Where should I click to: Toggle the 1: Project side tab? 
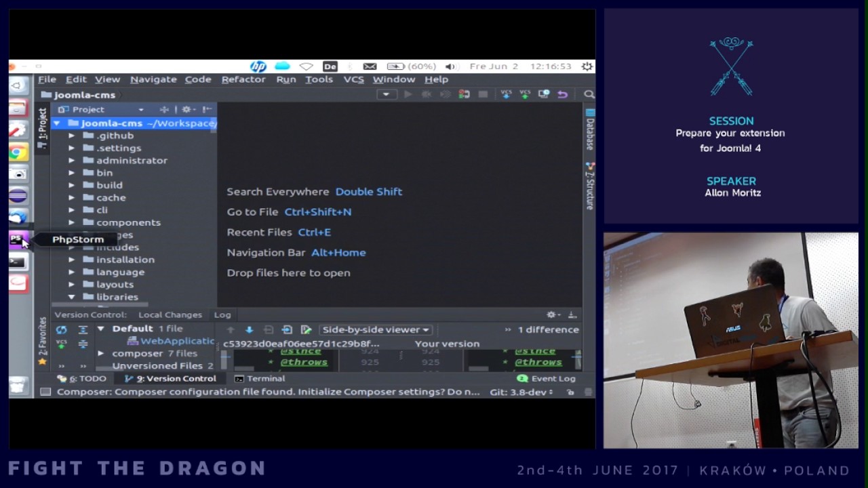(42, 128)
